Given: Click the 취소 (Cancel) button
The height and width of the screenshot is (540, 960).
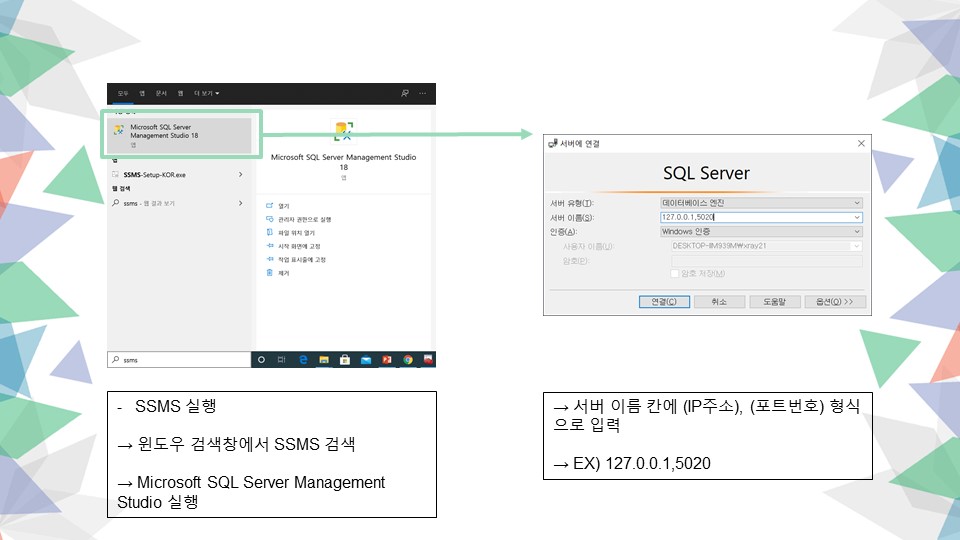Looking at the screenshot, I should 719,302.
